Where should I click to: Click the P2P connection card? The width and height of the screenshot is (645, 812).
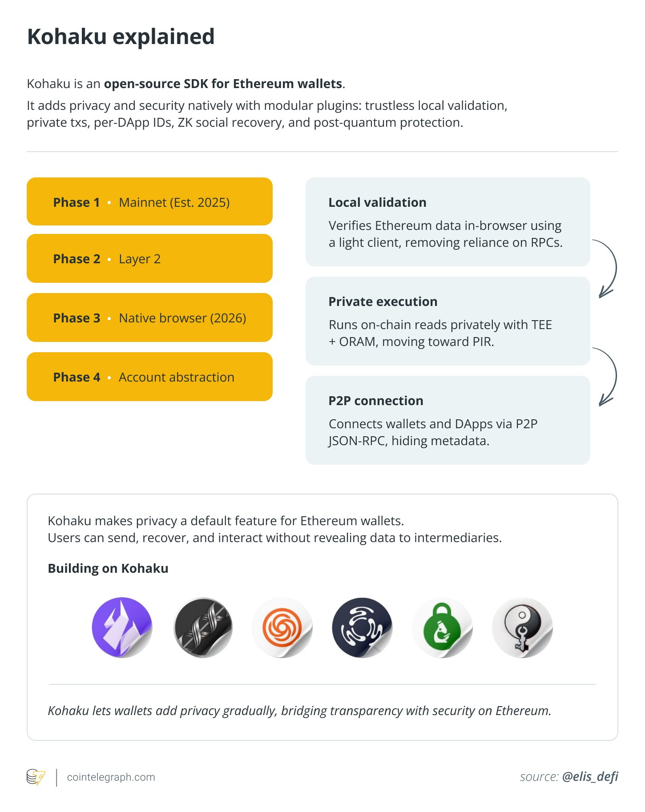click(447, 420)
